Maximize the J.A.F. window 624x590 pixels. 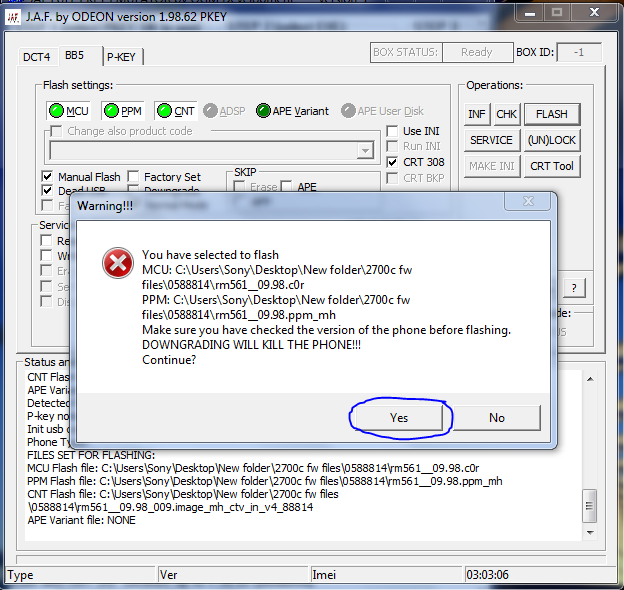(x=556, y=13)
